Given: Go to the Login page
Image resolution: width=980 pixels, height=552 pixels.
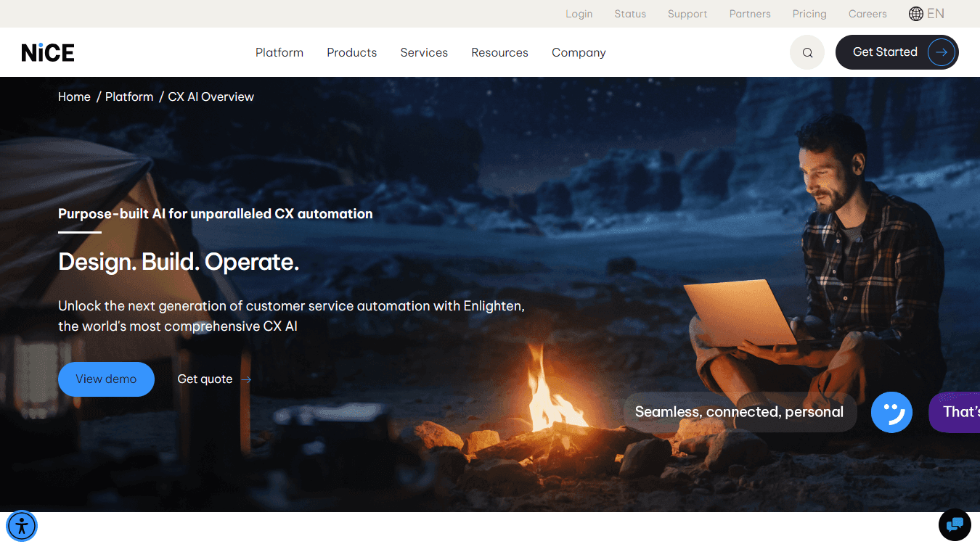Looking at the screenshot, I should (579, 14).
